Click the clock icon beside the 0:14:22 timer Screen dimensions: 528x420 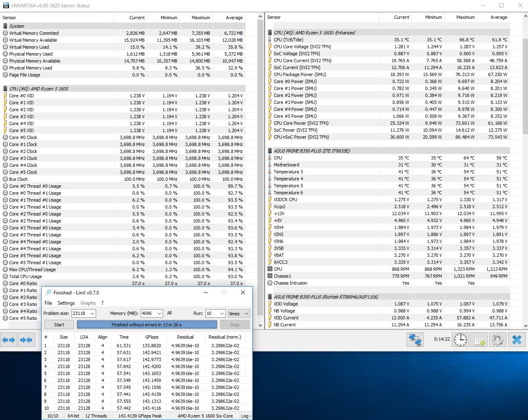click(x=461, y=340)
